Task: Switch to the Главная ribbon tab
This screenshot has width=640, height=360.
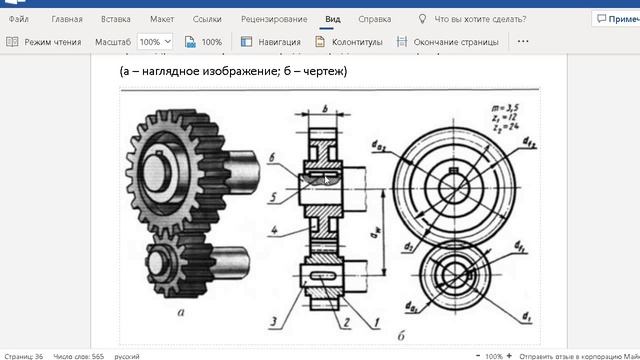Action: [67, 19]
